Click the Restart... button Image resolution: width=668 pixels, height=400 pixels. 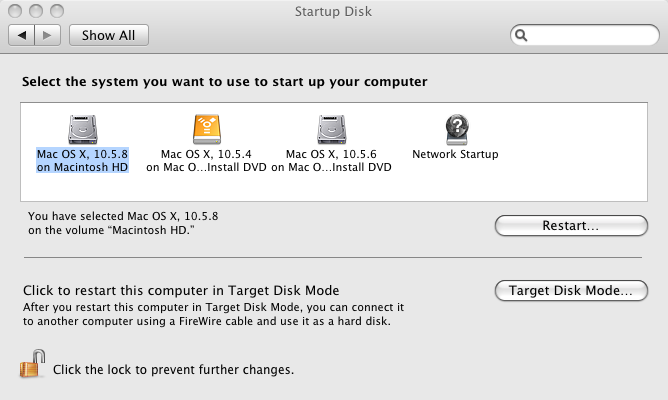571,225
